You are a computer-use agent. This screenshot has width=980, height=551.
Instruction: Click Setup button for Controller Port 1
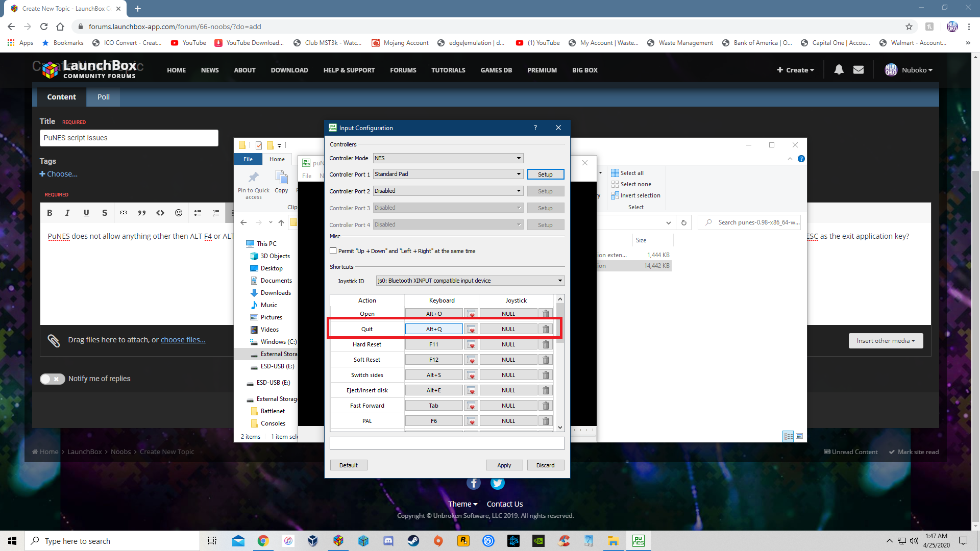click(x=545, y=174)
